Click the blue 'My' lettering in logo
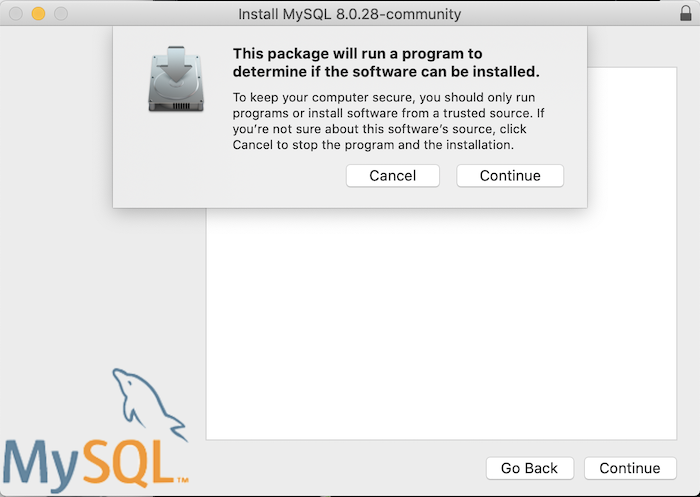 [x=42, y=466]
